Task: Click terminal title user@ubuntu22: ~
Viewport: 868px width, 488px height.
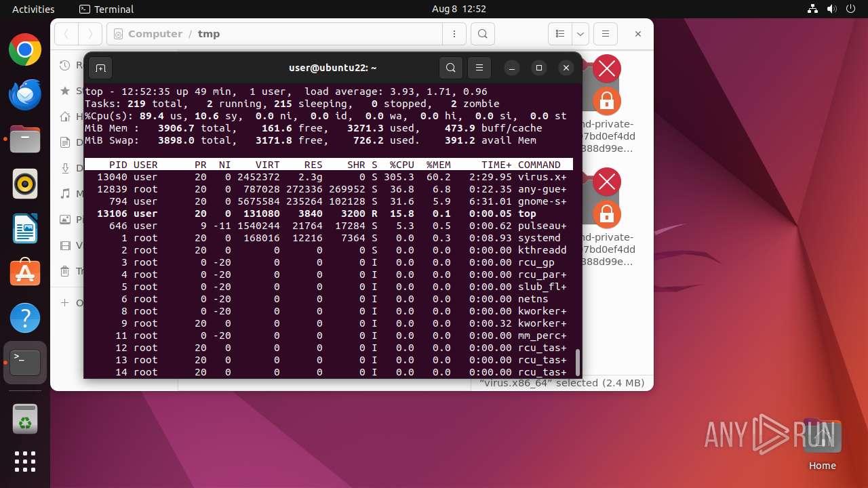Action: click(332, 68)
